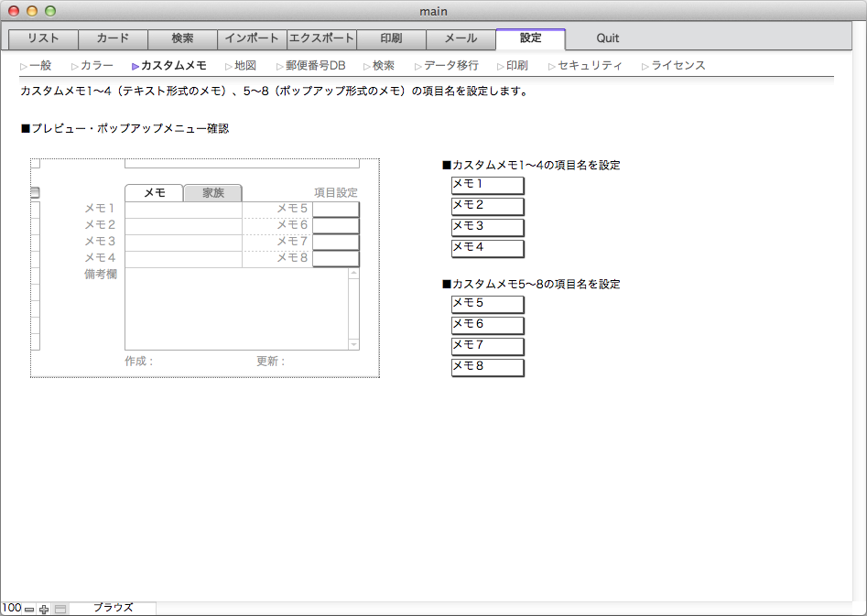Toggle the status toolbar icon at the bottom
This screenshot has height=616, width=867.
(60, 609)
